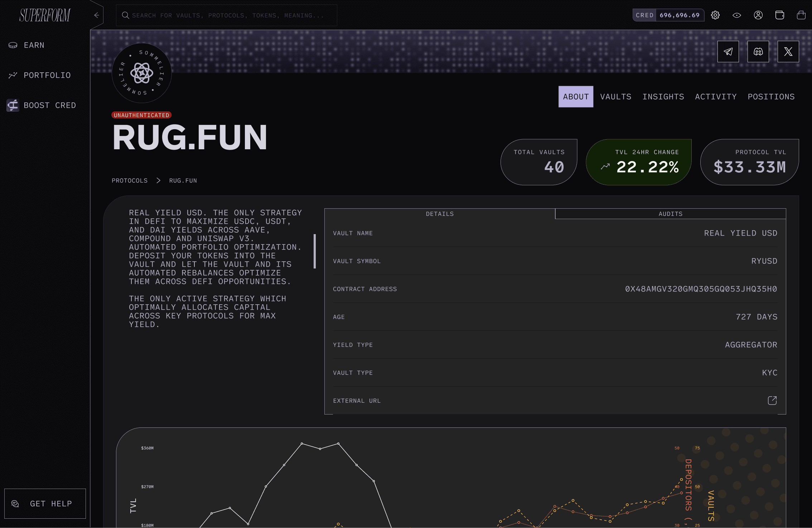Open the settings gear icon
Viewport: 812px width, 528px height.
pos(715,15)
